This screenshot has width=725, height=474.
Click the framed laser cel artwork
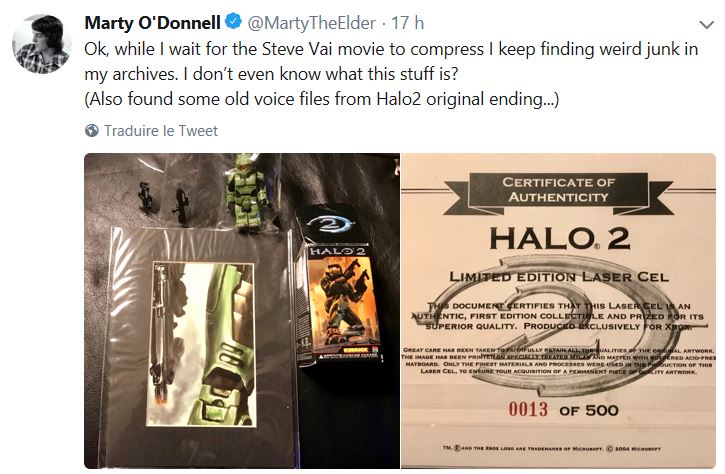click(x=200, y=344)
